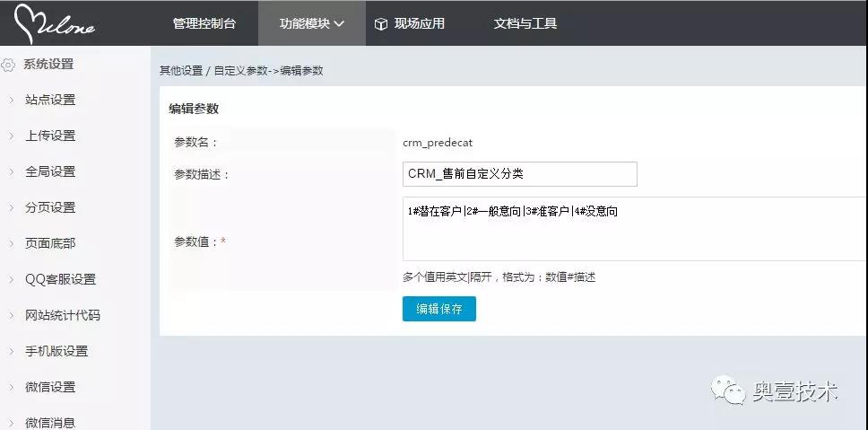Viewport: 868px width, 430px height.
Task: Expand the chevron beside 分页设置
Action: (11, 207)
